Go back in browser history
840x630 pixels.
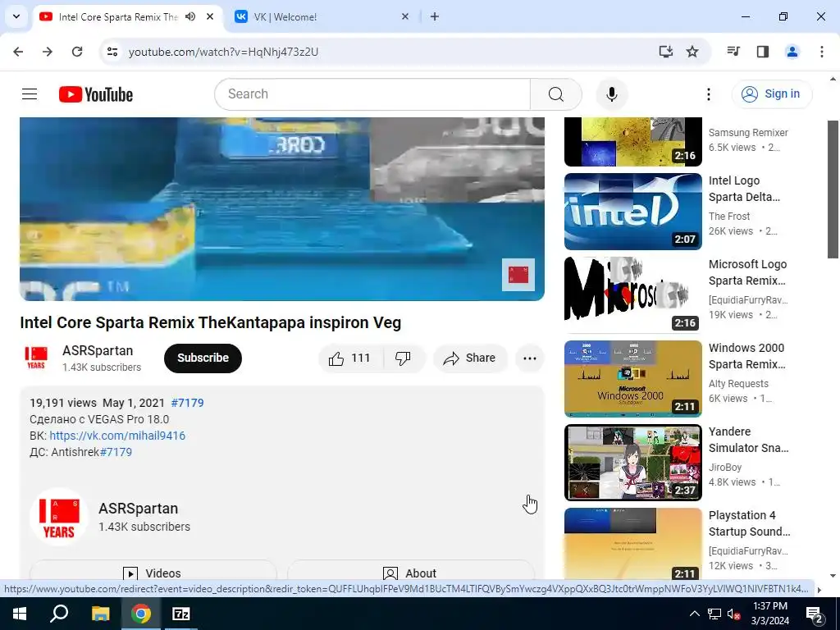(18, 52)
